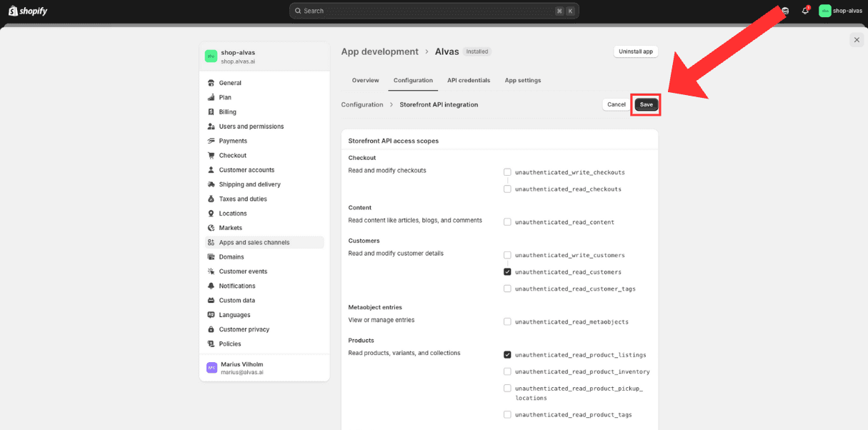Open the Plan settings icon
The height and width of the screenshot is (430, 868).
tap(211, 97)
